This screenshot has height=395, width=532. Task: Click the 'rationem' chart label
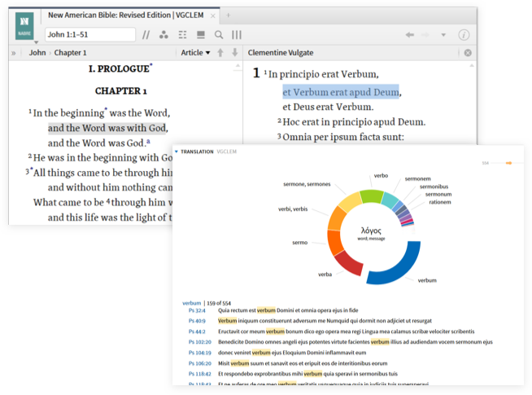(440, 202)
